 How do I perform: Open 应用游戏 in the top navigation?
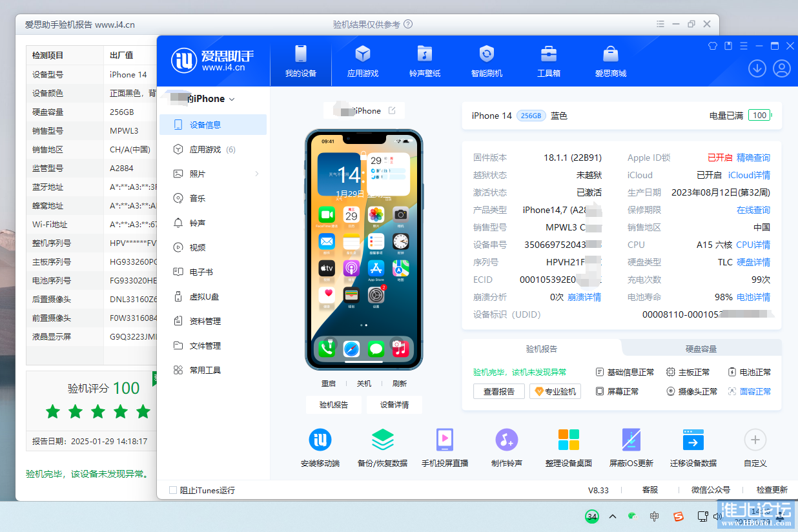363,62
